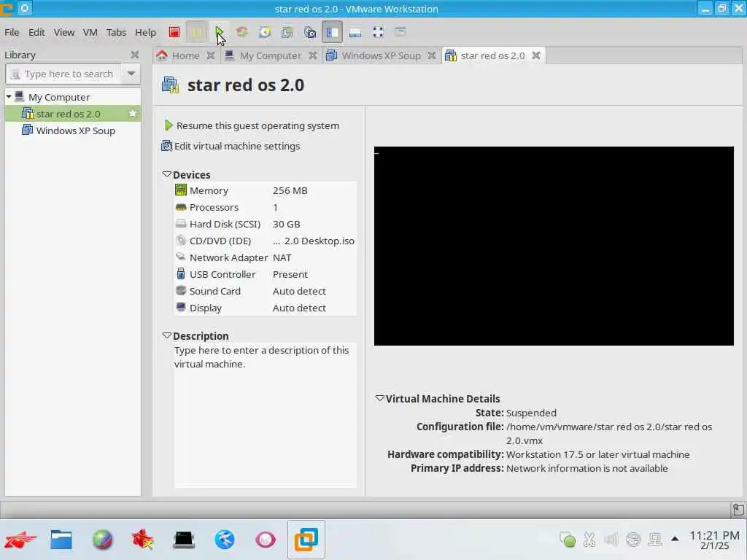747x560 pixels.
Task: Open the library search dropdown arrow
Action: 131,74
